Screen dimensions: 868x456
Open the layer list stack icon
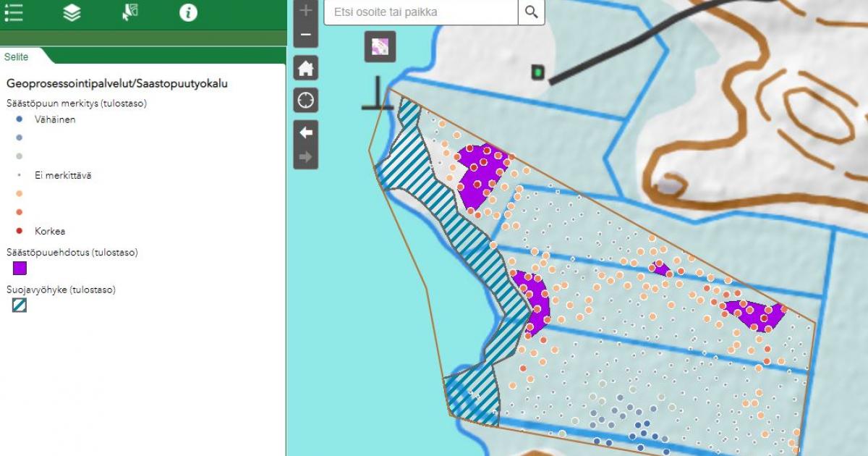click(72, 12)
